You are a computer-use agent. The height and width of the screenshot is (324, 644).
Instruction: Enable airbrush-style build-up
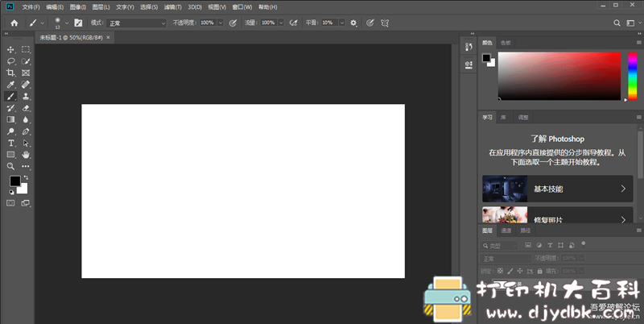293,23
